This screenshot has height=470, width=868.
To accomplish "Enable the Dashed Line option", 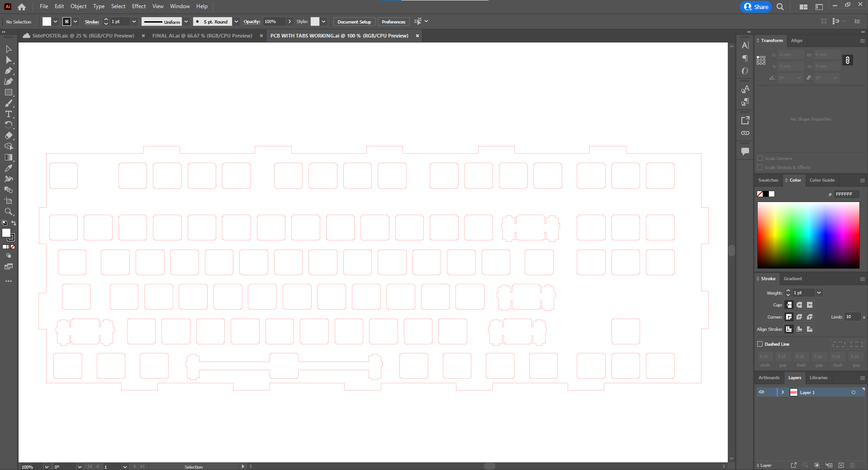I will pyautogui.click(x=760, y=344).
